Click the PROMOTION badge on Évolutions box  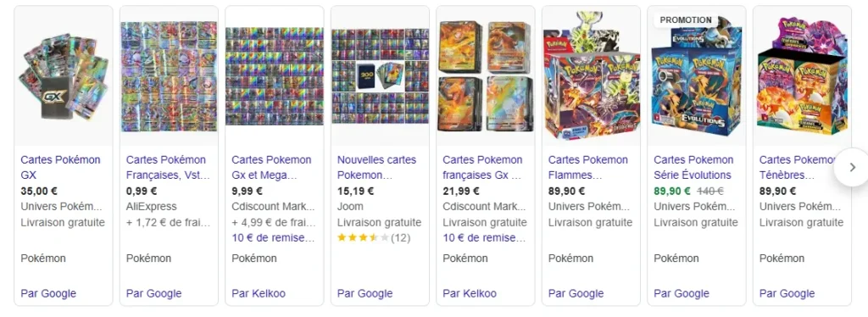pyautogui.click(x=686, y=19)
